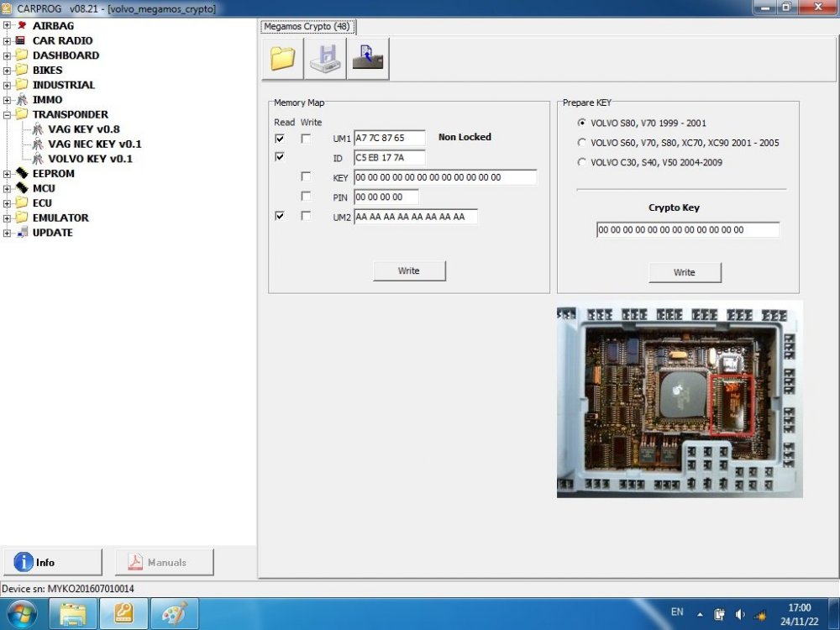Click the EEPROM chip icon

22,173
